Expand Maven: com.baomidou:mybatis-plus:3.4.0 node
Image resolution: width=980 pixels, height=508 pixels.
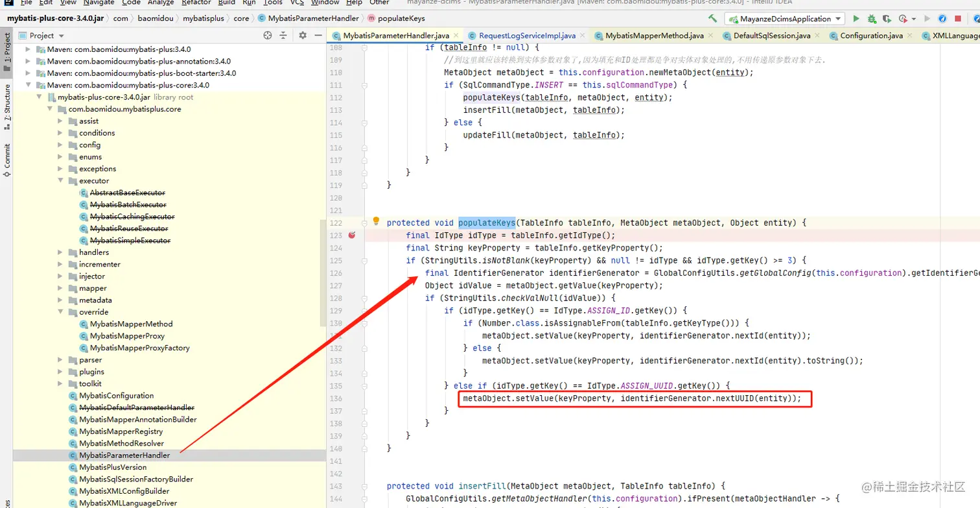pos(28,49)
